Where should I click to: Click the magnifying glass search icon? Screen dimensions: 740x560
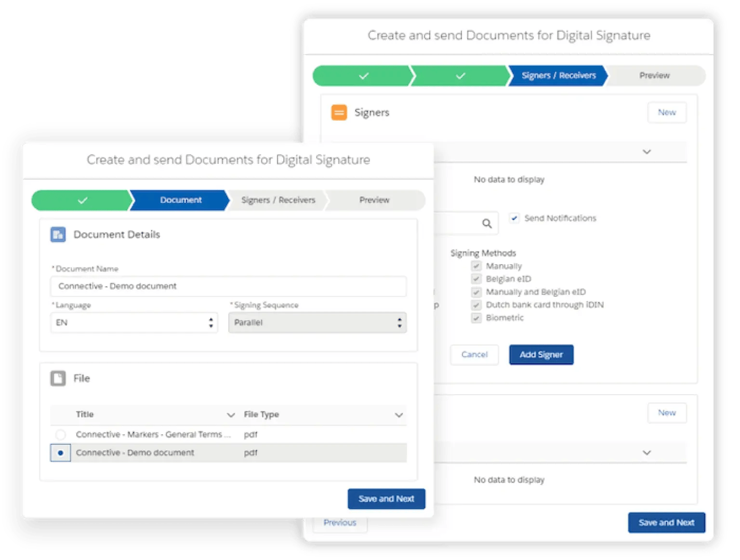click(x=487, y=224)
